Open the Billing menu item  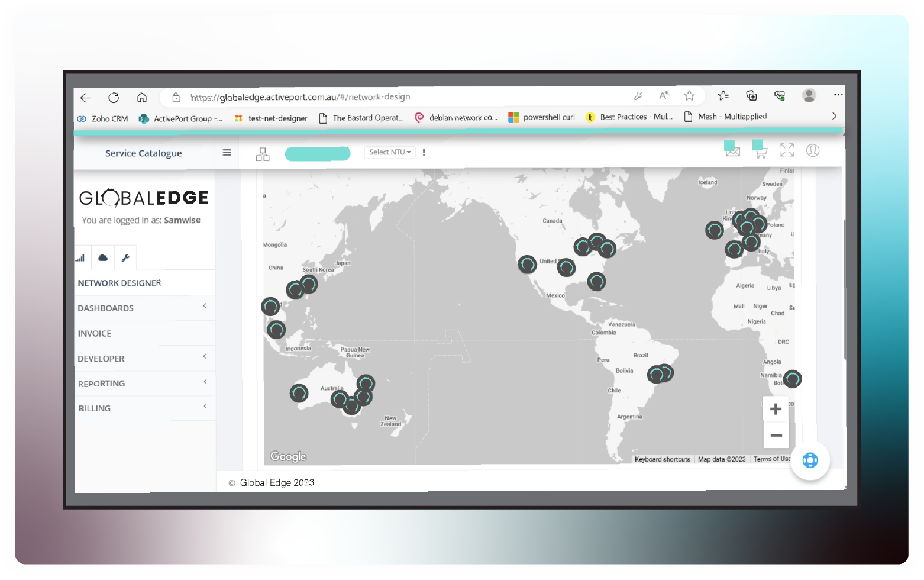pyautogui.click(x=145, y=408)
